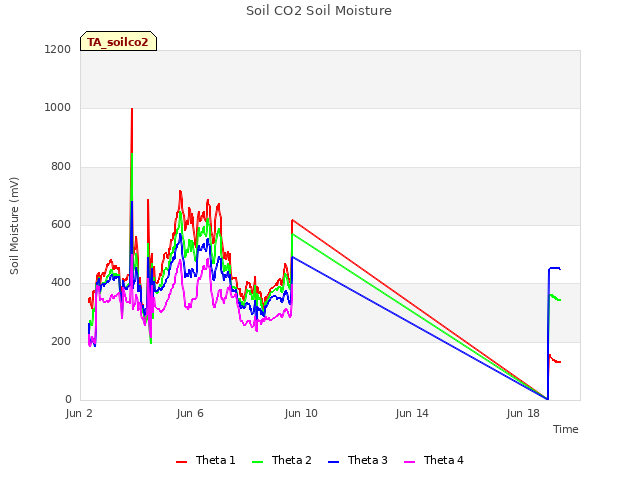Click the Soil Moisture (mV) axis label

[14, 226]
